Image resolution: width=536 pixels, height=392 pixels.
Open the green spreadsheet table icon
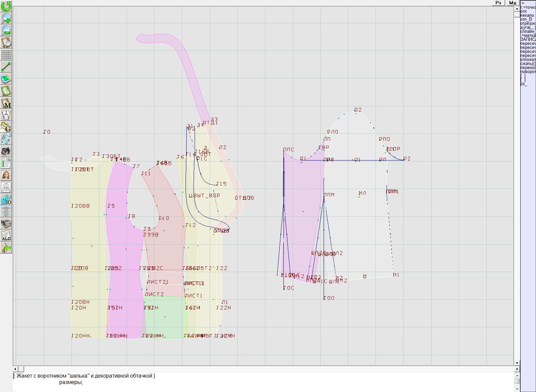pos(6,163)
